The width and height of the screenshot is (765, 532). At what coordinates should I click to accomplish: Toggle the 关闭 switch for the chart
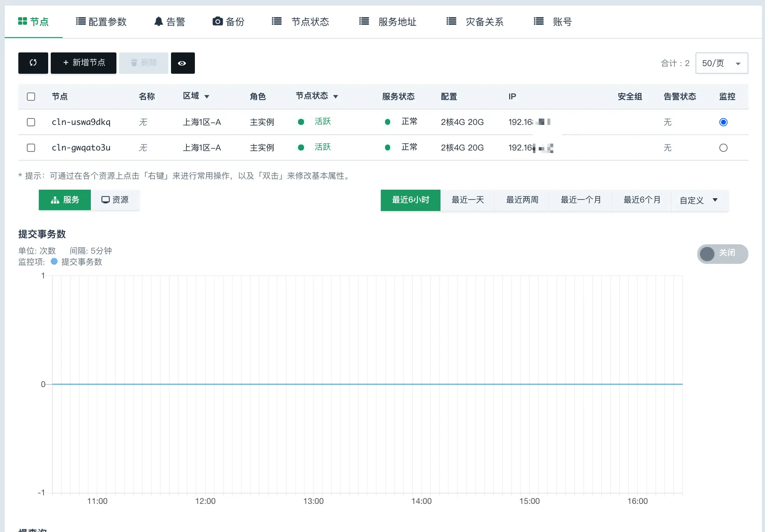pyautogui.click(x=722, y=254)
